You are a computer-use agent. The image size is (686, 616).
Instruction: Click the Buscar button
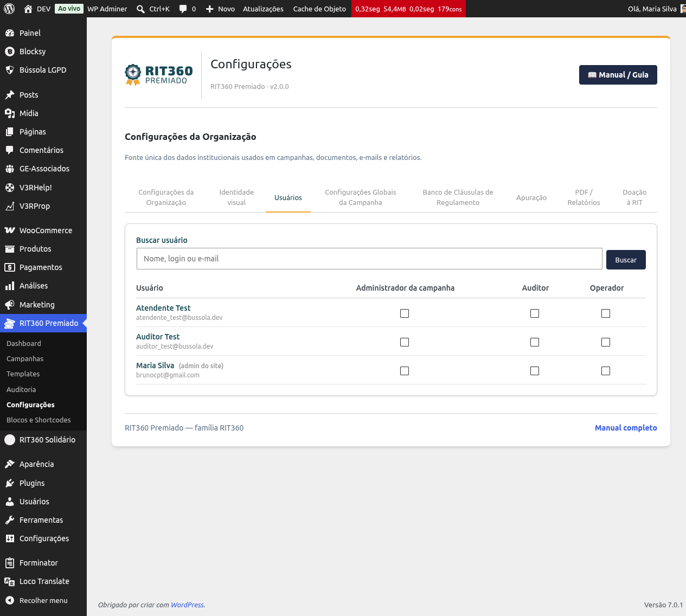click(x=626, y=260)
